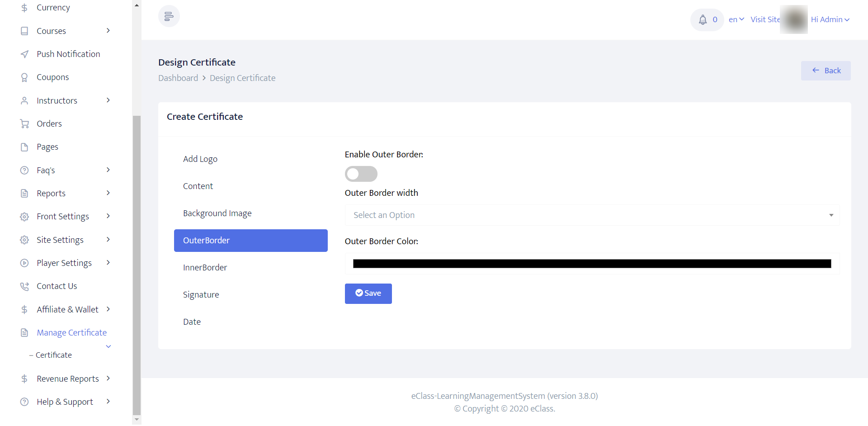This screenshot has height=426, width=868.
Task: Click the Player Settings play icon
Action: tap(24, 263)
